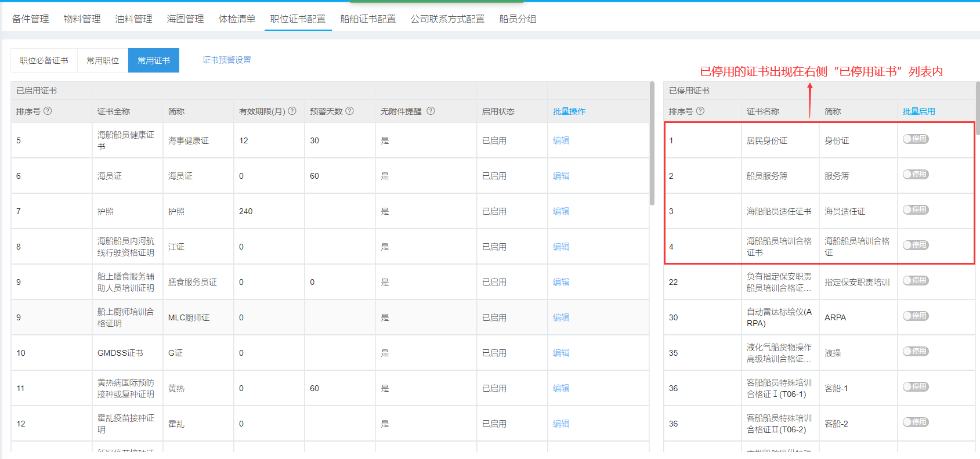This screenshot has width=980, height=459.
Task: Click the 已启用证书 table title
Action: point(37,91)
